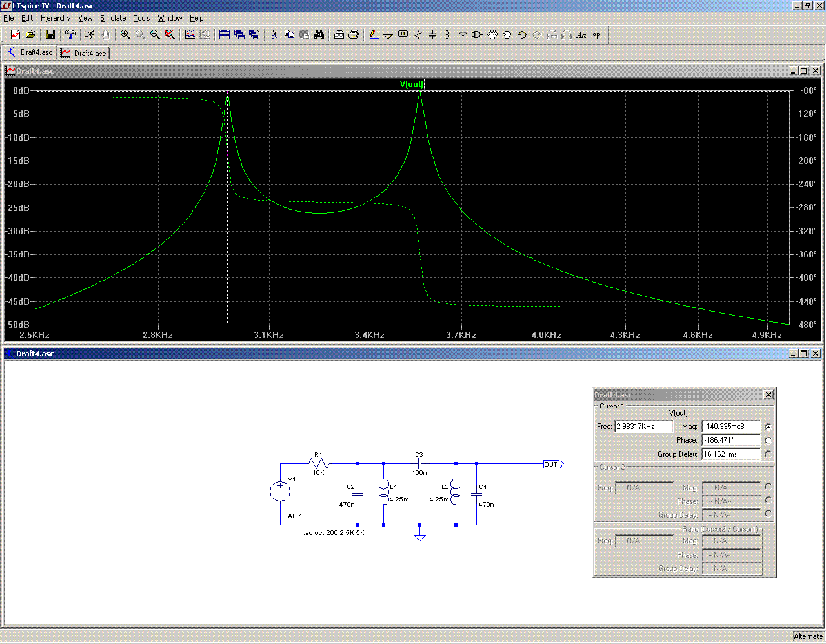This screenshot has height=644, width=826.
Task: Click the scissors Cut tool
Action: tap(274, 35)
